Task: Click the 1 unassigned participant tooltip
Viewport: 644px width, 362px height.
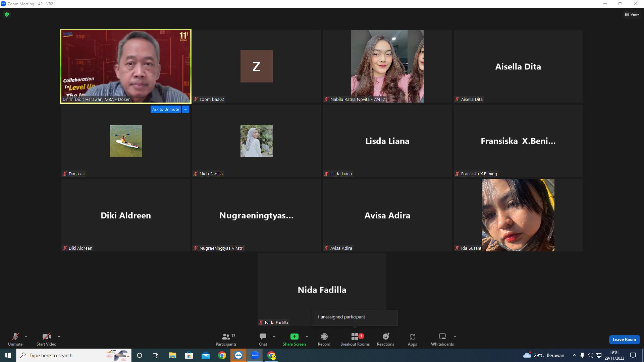Action: [355, 317]
